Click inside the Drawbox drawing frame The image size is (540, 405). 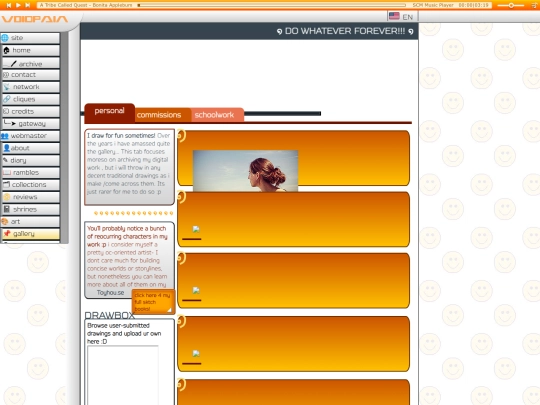coord(123,375)
